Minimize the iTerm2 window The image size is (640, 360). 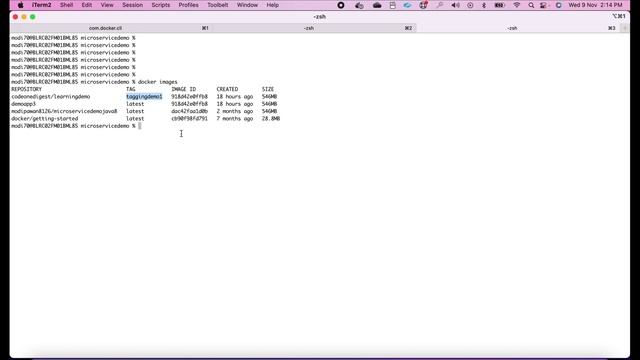pyautogui.click(x=24, y=17)
